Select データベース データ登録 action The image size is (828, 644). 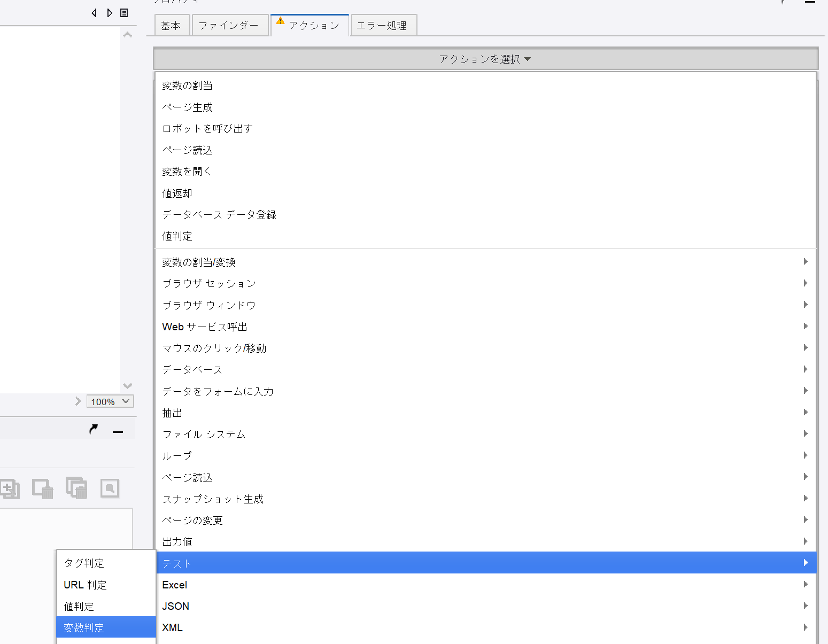point(485,215)
